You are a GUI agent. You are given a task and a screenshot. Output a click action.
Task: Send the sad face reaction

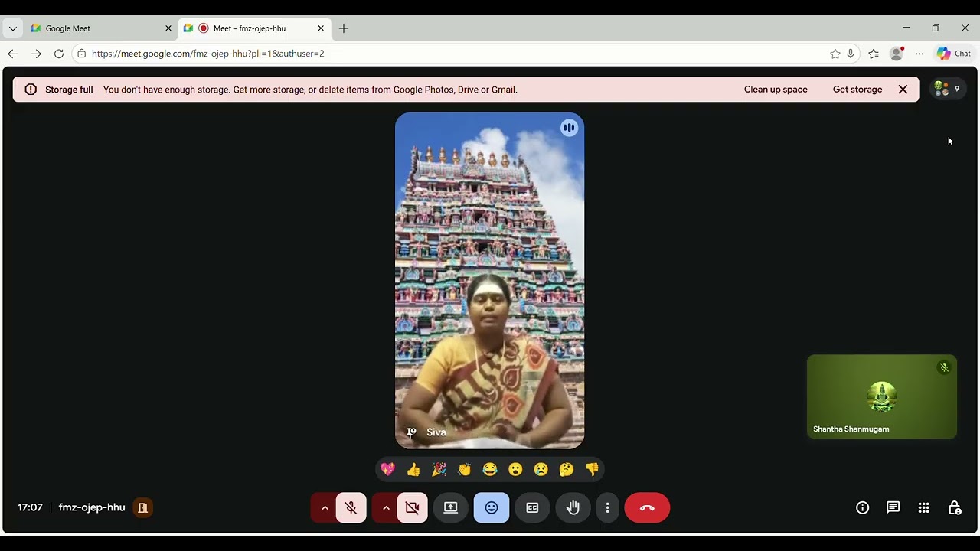[541, 469]
